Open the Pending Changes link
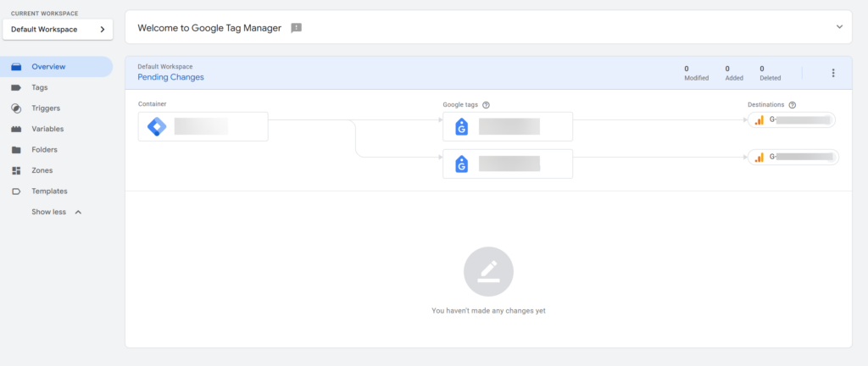The width and height of the screenshot is (868, 366). [170, 77]
